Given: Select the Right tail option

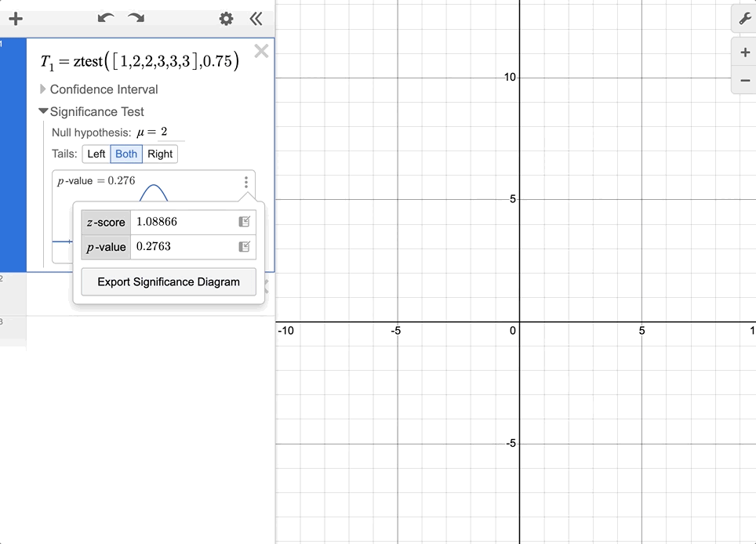Looking at the screenshot, I should 160,154.
